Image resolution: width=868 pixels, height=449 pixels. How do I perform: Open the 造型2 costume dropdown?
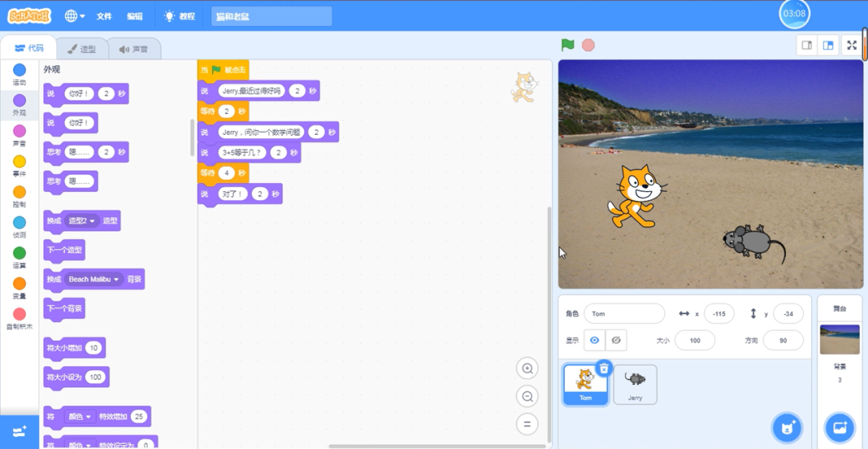(82, 221)
